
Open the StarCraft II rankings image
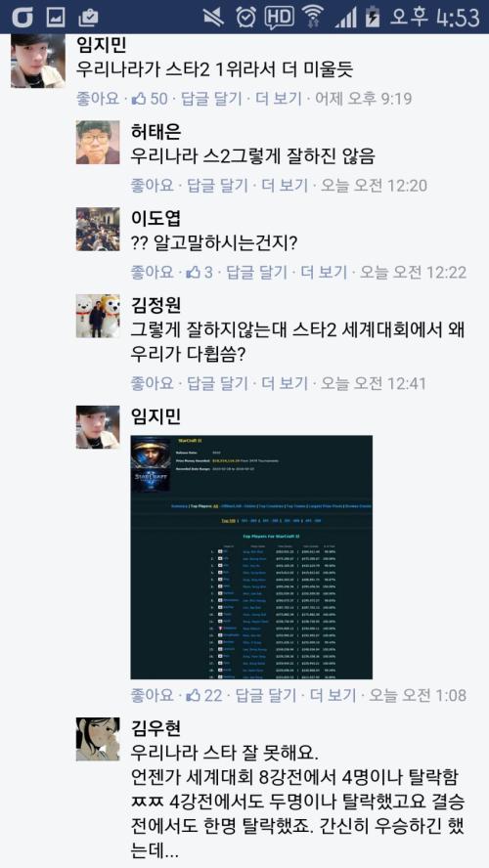click(251, 557)
